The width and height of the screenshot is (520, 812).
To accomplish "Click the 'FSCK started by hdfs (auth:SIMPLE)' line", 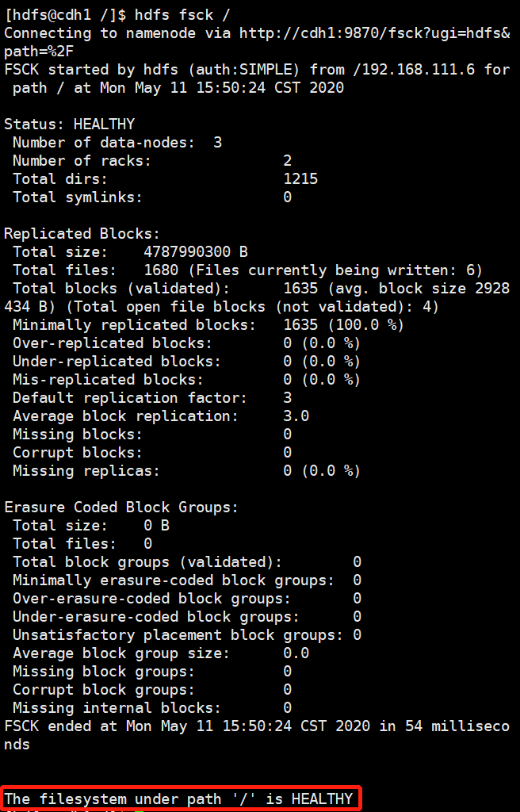I will click(256, 70).
